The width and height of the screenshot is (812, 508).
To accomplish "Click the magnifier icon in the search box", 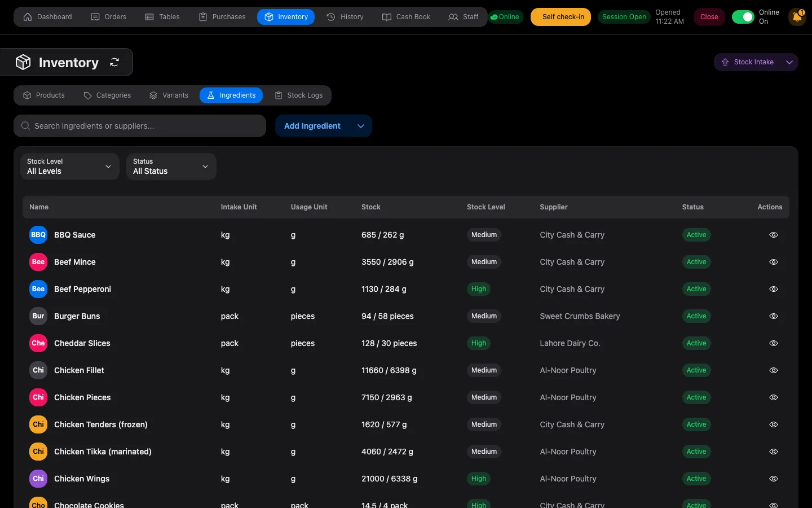I will click(25, 126).
